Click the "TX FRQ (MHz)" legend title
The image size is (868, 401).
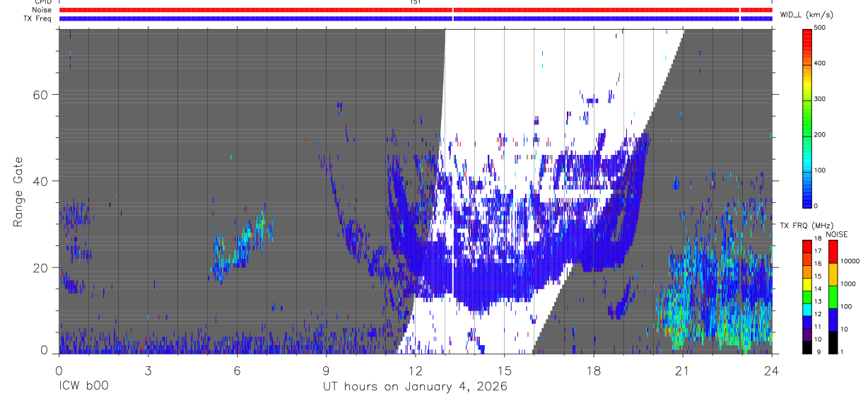coord(806,225)
